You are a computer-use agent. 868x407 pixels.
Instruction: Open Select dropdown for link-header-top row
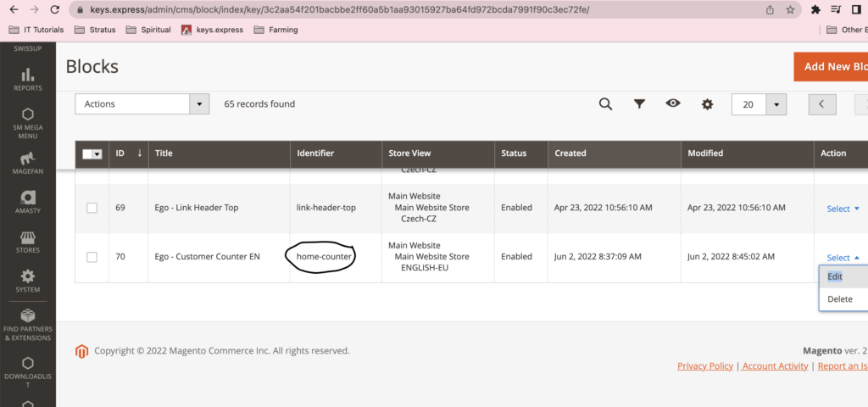(x=843, y=209)
